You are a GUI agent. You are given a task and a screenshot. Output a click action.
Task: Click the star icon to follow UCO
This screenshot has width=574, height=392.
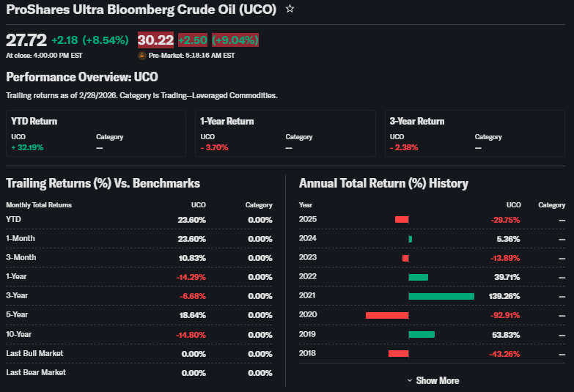pyautogui.click(x=290, y=9)
